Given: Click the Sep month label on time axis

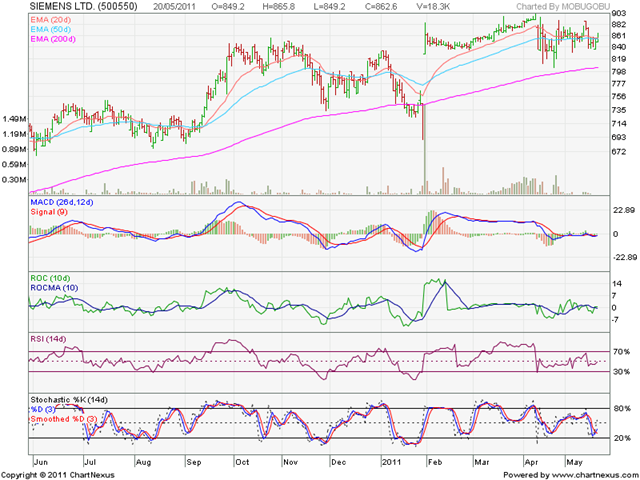Looking at the screenshot, I should click(194, 462).
